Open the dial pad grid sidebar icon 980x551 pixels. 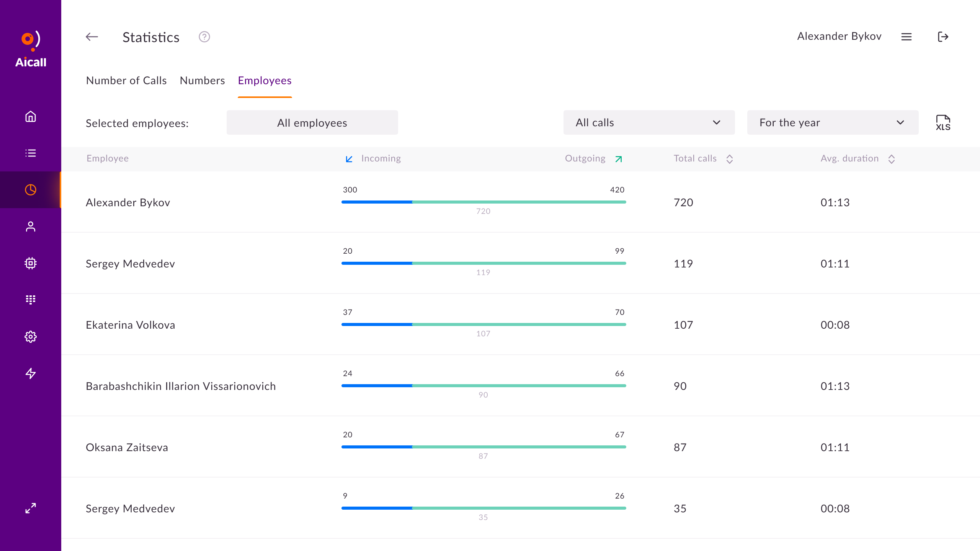click(x=31, y=300)
